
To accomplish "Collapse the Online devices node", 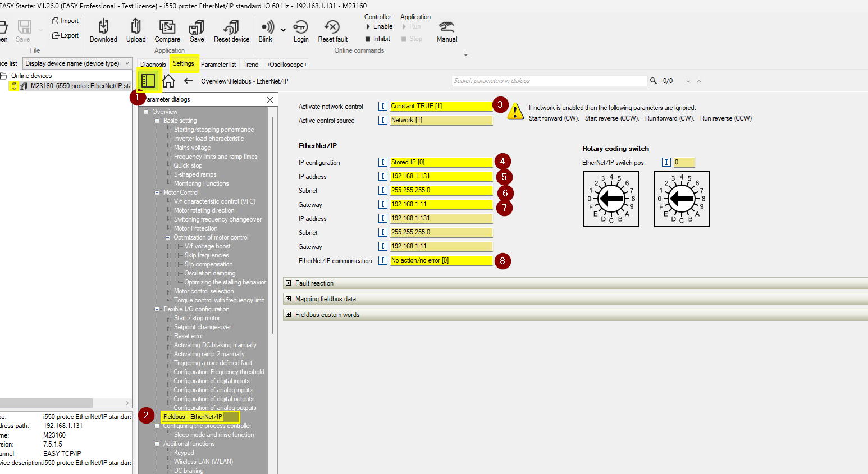I will [x=3, y=76].
